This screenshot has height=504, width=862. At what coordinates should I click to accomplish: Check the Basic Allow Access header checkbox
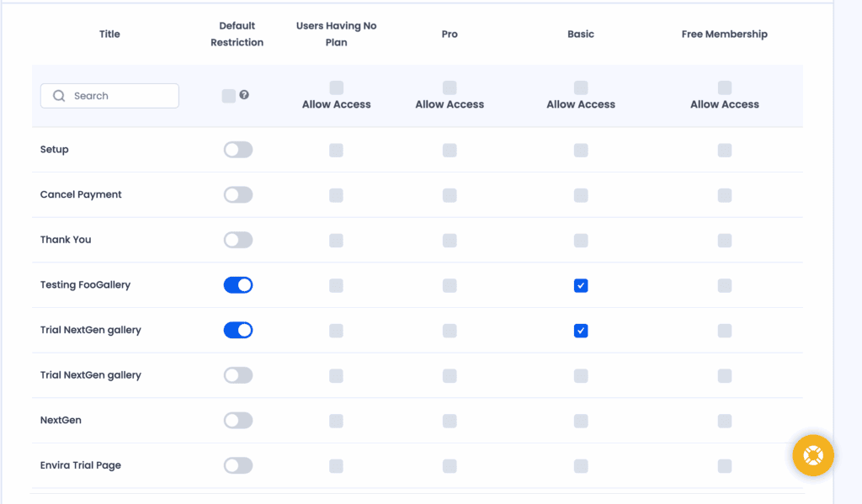tap(581, 88)
